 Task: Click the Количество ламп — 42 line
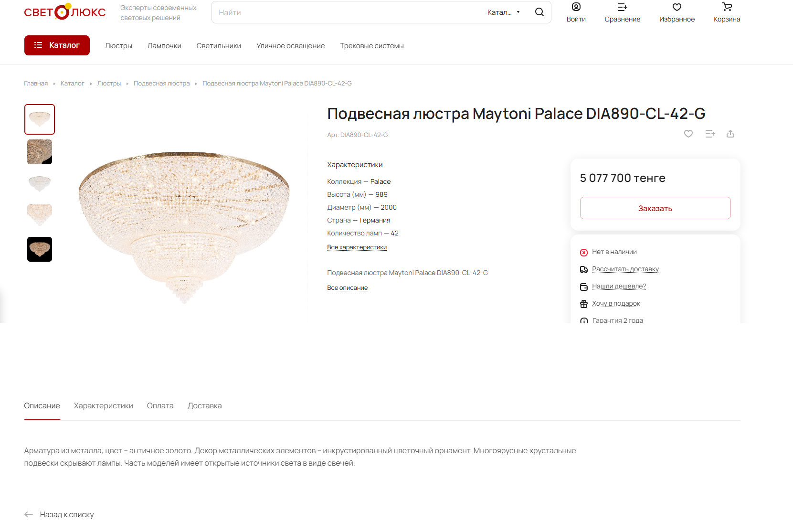coord(362,233)
